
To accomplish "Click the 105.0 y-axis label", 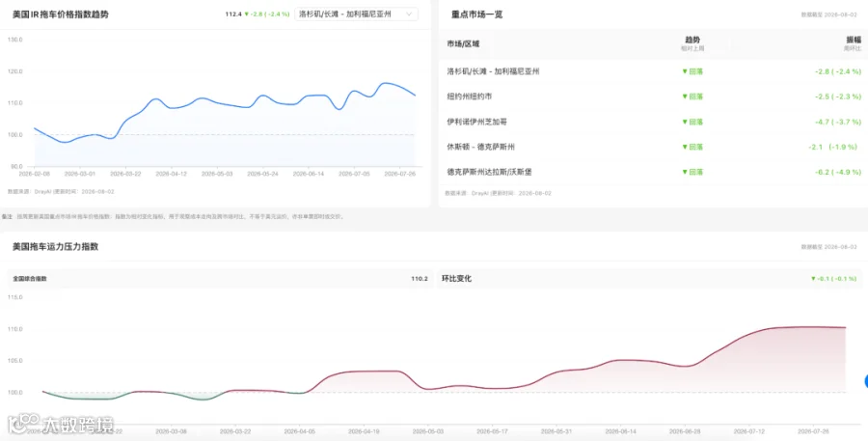I will (x=14, y=361).
